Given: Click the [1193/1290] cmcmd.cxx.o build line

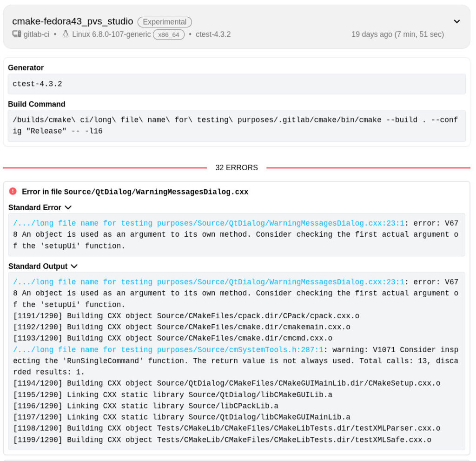Looking at the screenshot, I should (173, 338).
